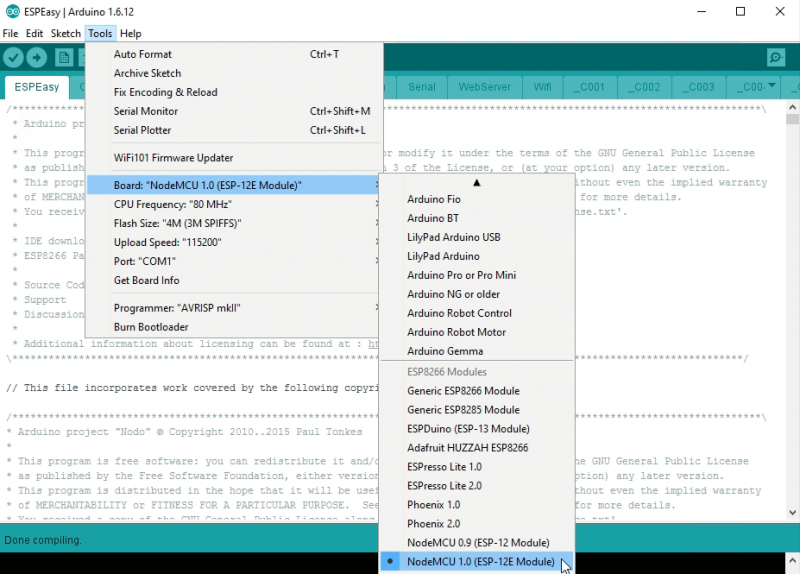Image resolution: width=800 pixels, height=574 pixels.
Task: Expand CPU Frequency 80 MHz submenu
Action: [x=233, y=204]
